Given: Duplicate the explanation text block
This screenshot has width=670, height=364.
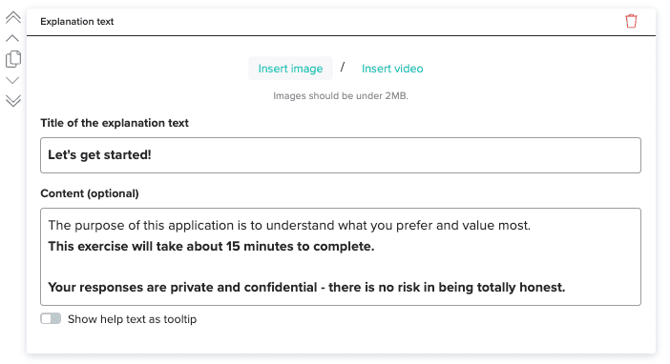Looking at the screenshot, I should [13, 59].
